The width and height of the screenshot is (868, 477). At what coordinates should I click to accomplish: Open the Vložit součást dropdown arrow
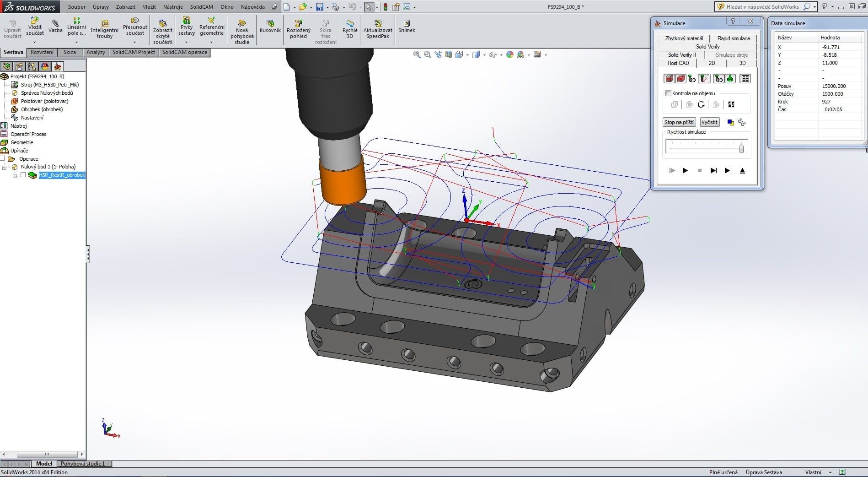tap(35, 42)
